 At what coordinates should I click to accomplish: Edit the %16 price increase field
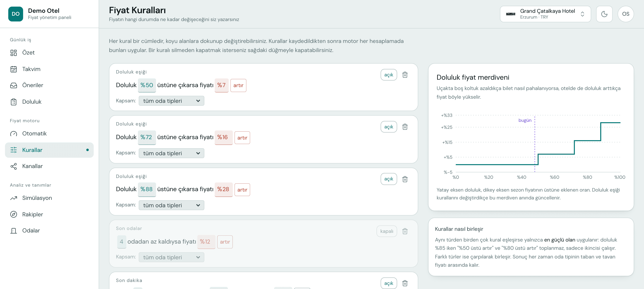point(224,137)
